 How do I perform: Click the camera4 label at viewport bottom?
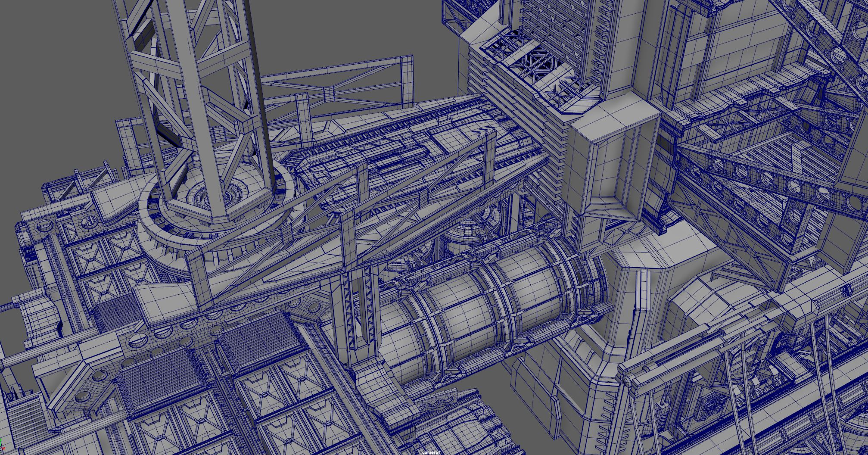pos(431,452)
